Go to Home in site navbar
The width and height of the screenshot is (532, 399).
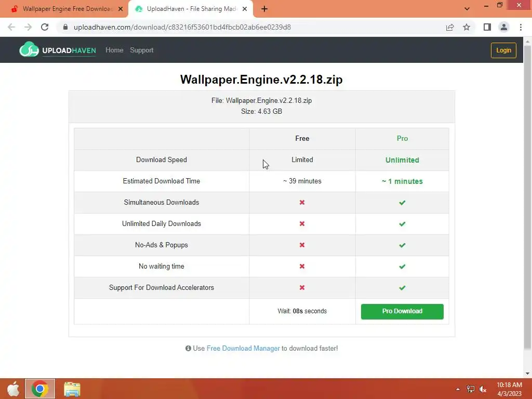[114, 50]
